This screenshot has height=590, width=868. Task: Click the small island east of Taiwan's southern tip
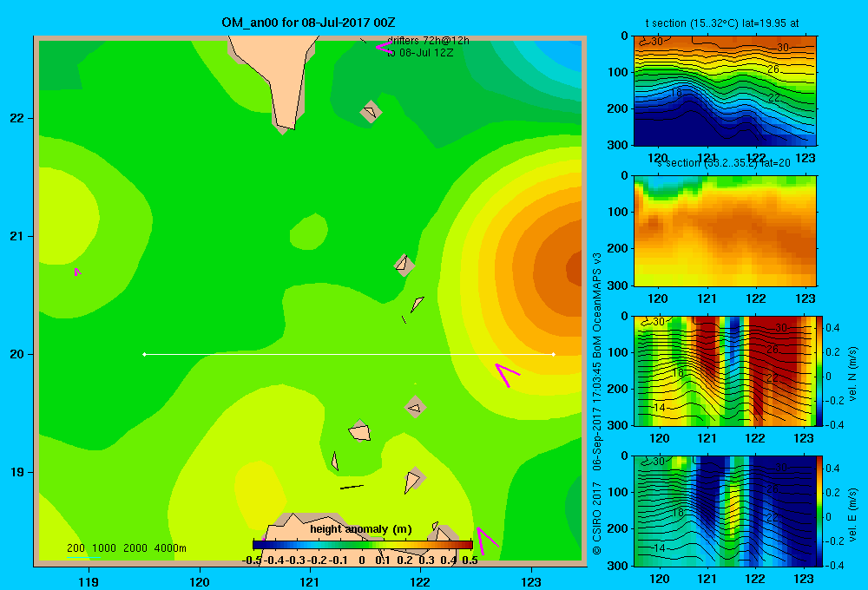click(x=371, y=112)
